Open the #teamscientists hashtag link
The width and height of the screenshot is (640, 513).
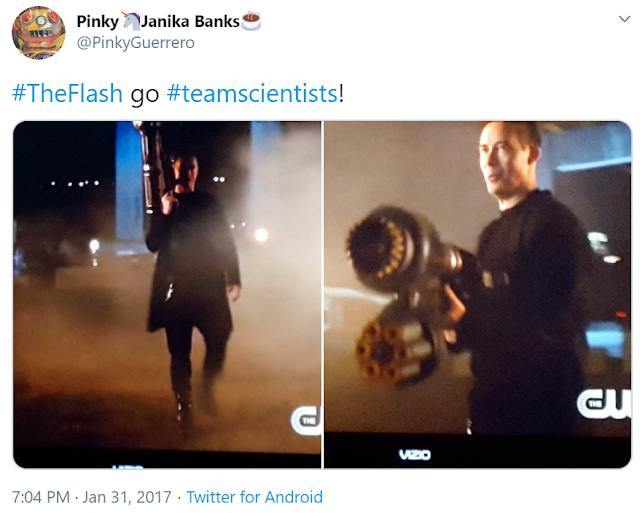coord(253,93)
